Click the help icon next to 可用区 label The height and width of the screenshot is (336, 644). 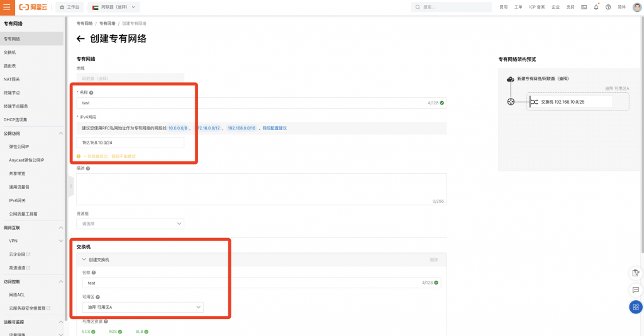97,297
